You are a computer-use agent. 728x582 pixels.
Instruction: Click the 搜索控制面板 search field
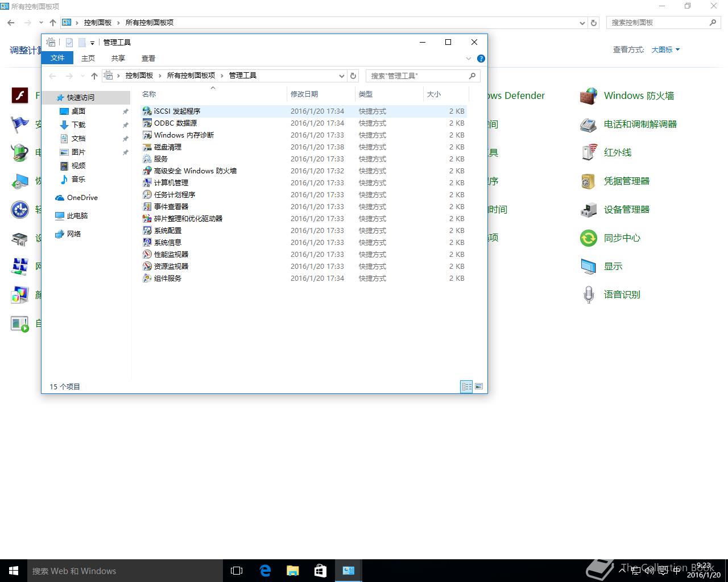tap(663, 23)
